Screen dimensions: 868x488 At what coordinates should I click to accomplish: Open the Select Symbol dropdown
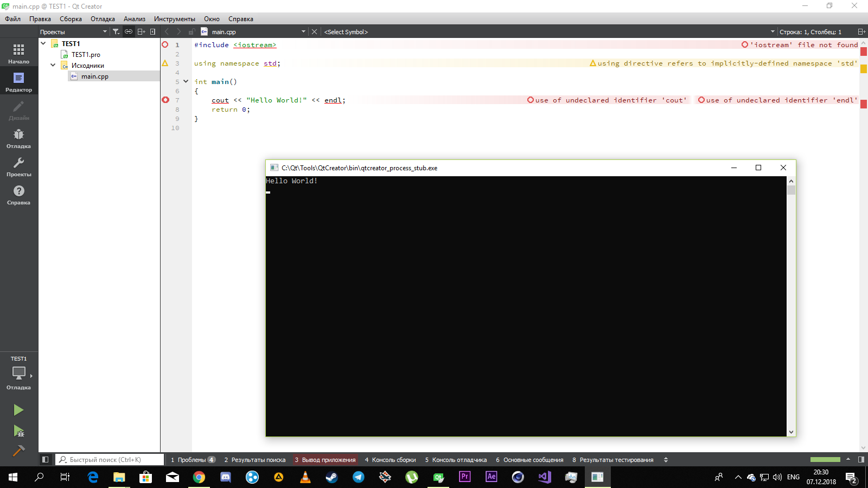[x=548, y=32]
